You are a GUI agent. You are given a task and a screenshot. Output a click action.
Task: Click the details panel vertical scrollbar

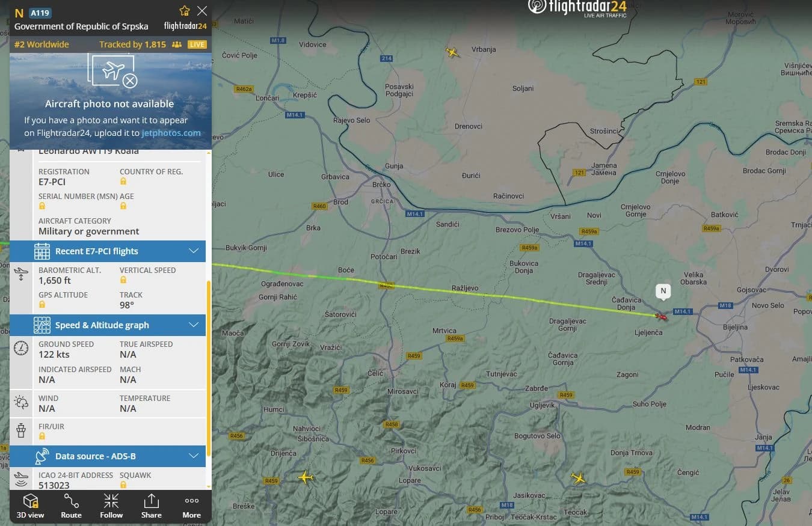coord(209,368)
